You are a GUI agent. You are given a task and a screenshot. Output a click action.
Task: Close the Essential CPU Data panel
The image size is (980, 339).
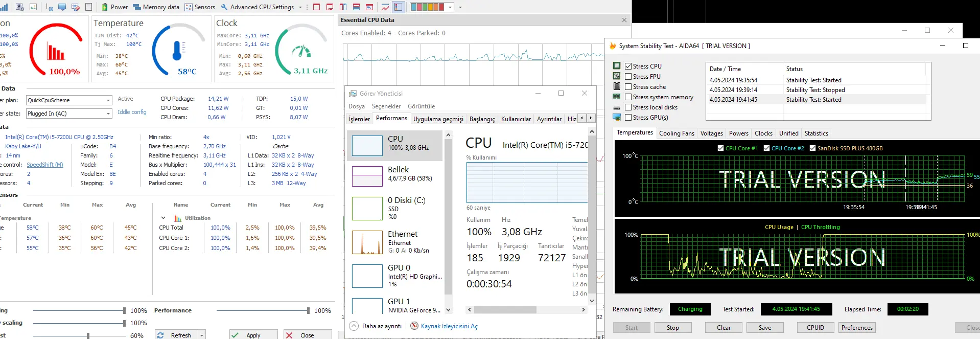tap(624, 20)
